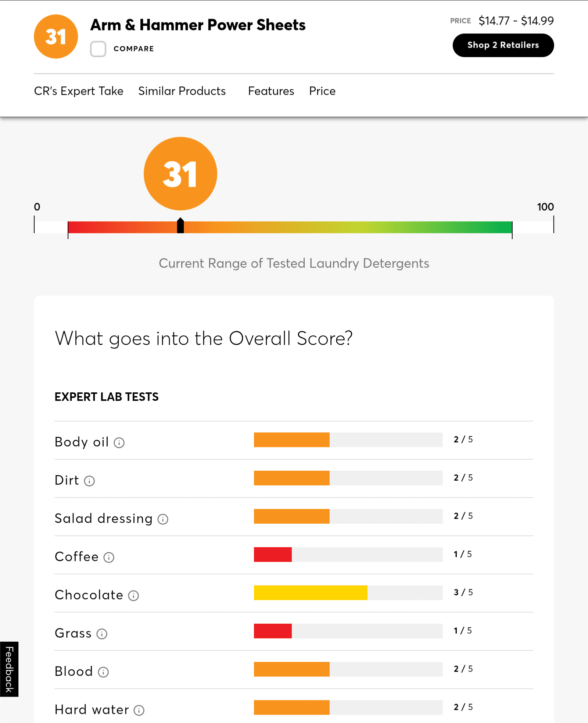Click the large orange 31 score circle
Viewport: 588px width, 723px height.
click(x=180, y=174)
